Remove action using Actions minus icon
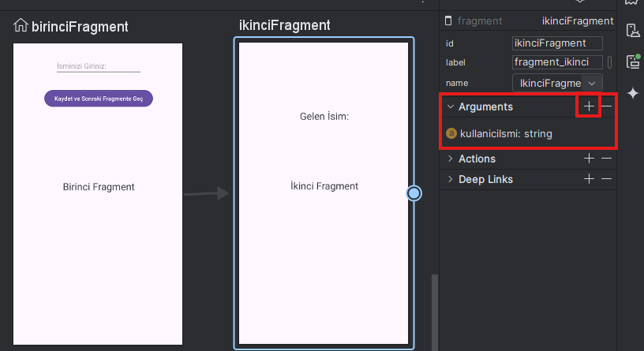The height and width of the screenshot is (351, 644). click(x=606, y=159)
